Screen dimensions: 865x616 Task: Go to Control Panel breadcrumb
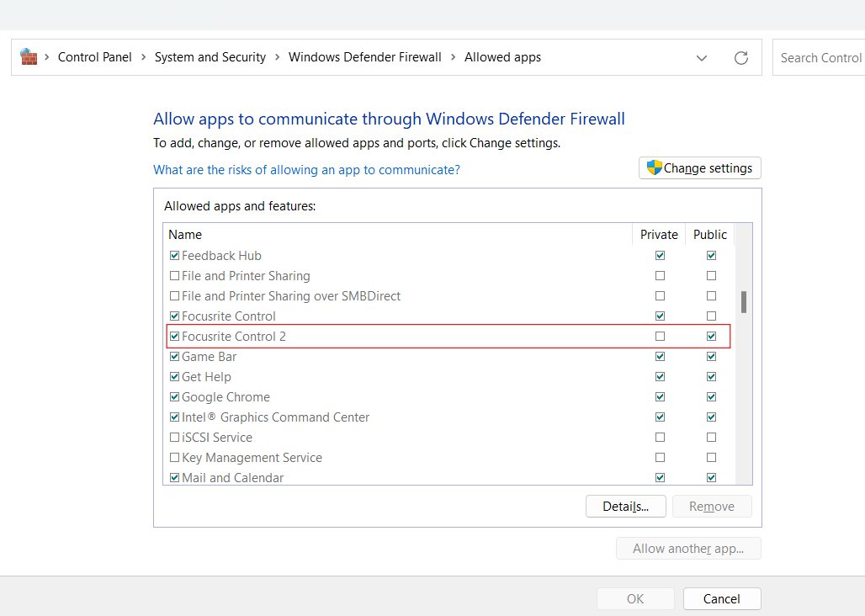click(94, 57)
